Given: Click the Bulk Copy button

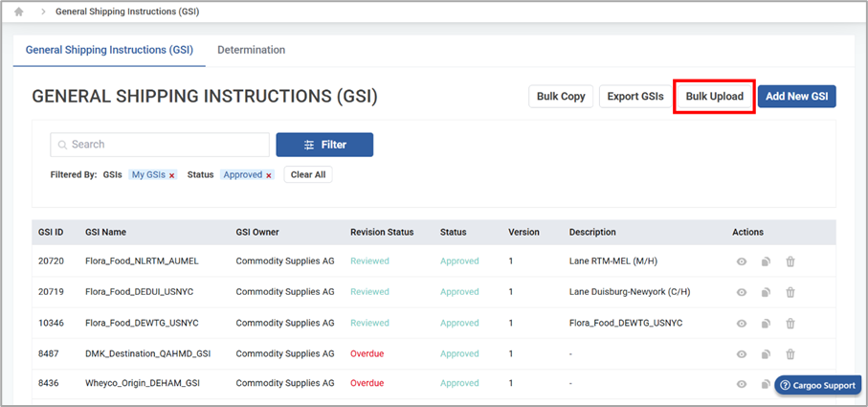Looking at the screenshot, I should point(561,97).
